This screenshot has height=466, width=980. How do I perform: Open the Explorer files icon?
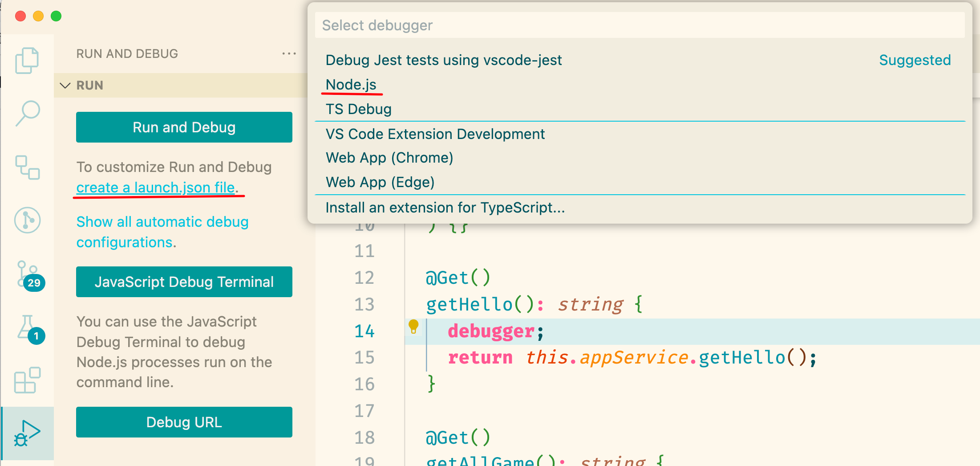pyautogui.click(x=27, y=60)
